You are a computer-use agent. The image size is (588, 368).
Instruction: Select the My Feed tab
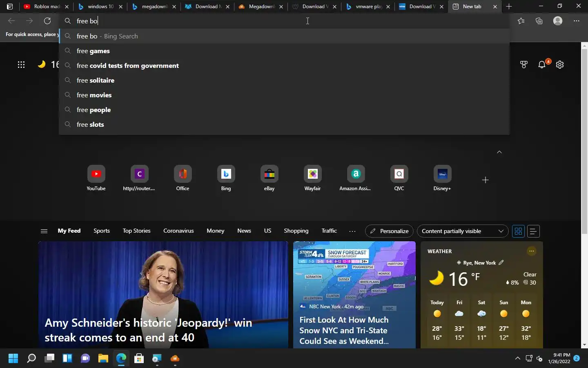(x=69, y=231)
